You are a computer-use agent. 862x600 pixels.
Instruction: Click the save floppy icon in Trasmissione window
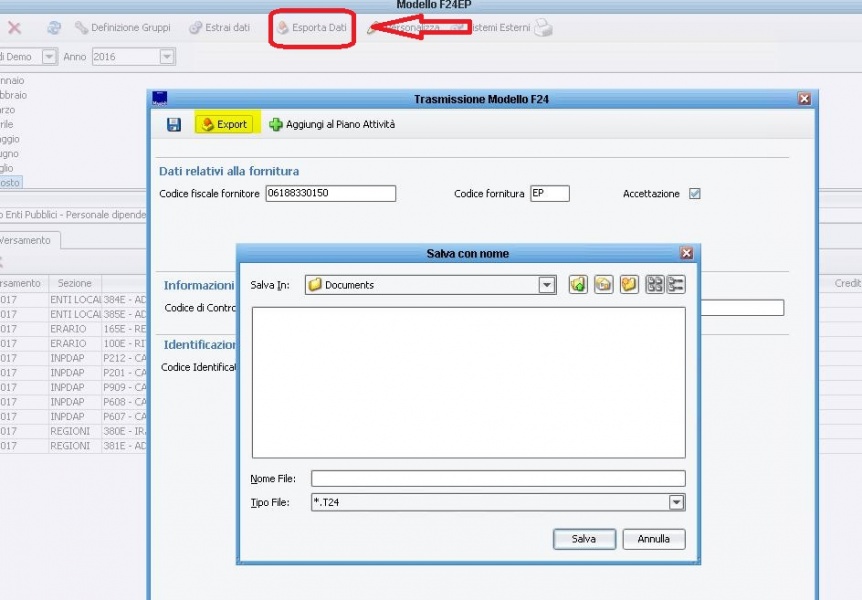point(174,124)
